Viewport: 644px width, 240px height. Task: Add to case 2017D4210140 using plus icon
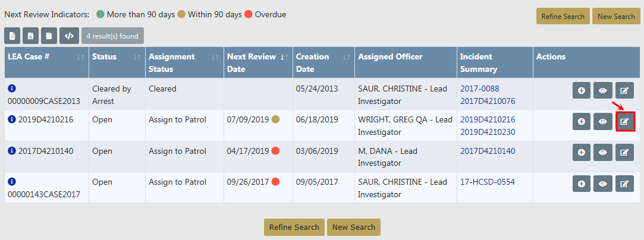pos(582,152)
